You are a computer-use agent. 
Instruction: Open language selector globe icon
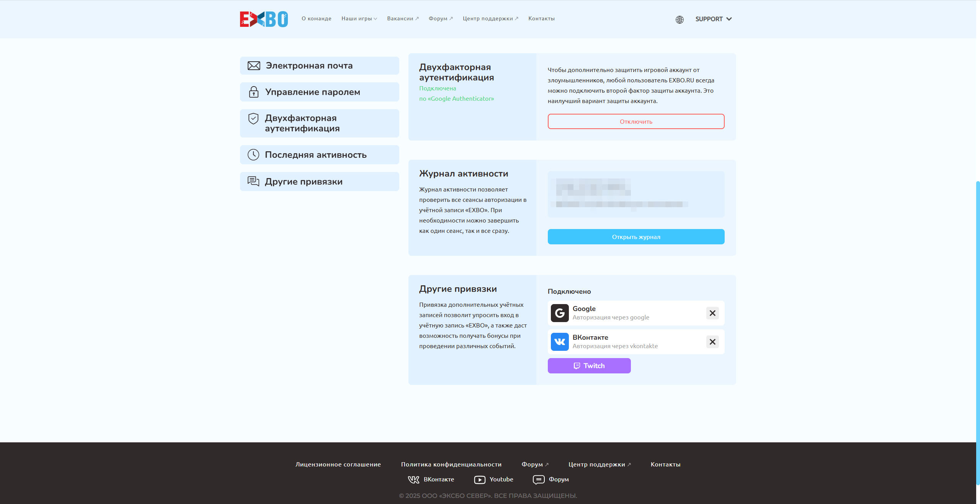pos(679,20)
